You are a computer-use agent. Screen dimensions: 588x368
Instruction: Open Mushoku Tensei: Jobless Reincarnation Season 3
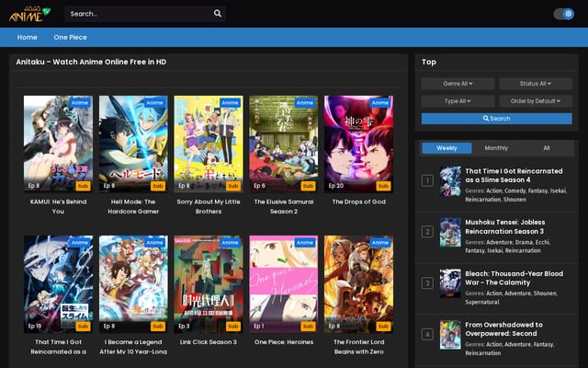[504, 227]
